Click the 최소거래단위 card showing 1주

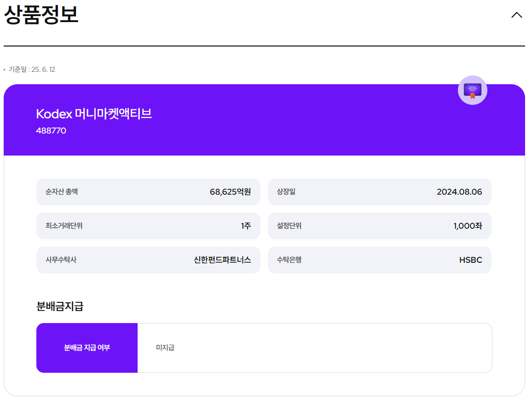click(148, 226)
